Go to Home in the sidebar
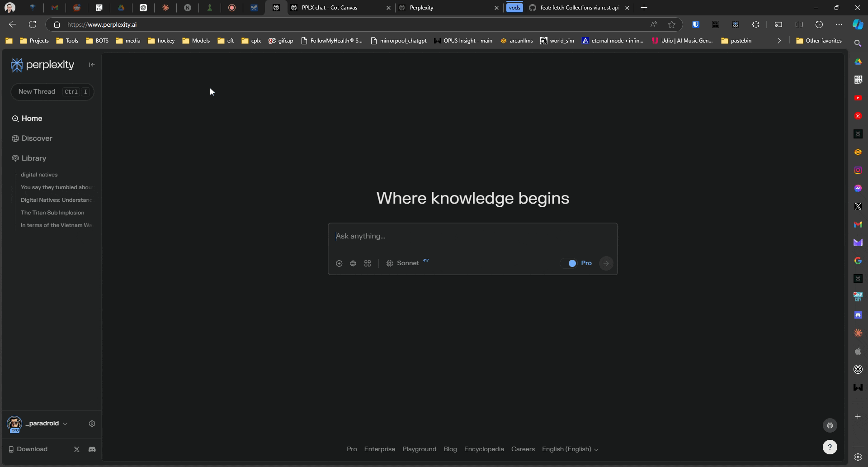This screenshot has width=868, height=467. point(27,119)
